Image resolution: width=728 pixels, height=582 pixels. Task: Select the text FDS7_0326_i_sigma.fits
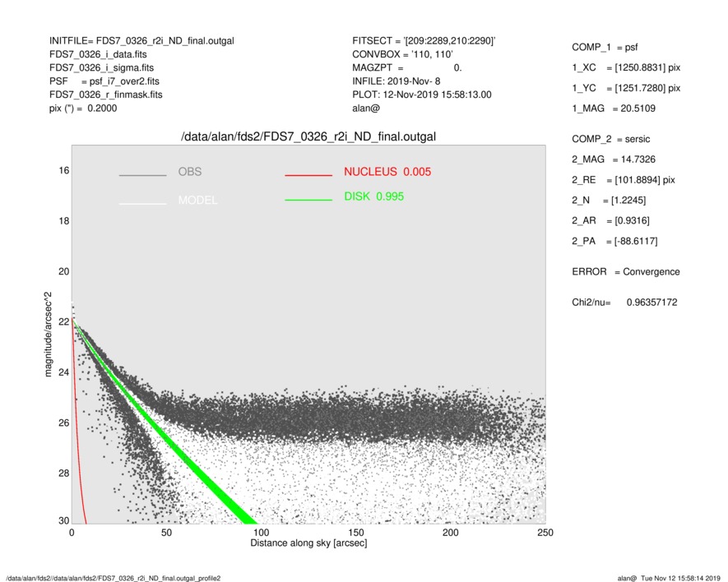point(101,67)
